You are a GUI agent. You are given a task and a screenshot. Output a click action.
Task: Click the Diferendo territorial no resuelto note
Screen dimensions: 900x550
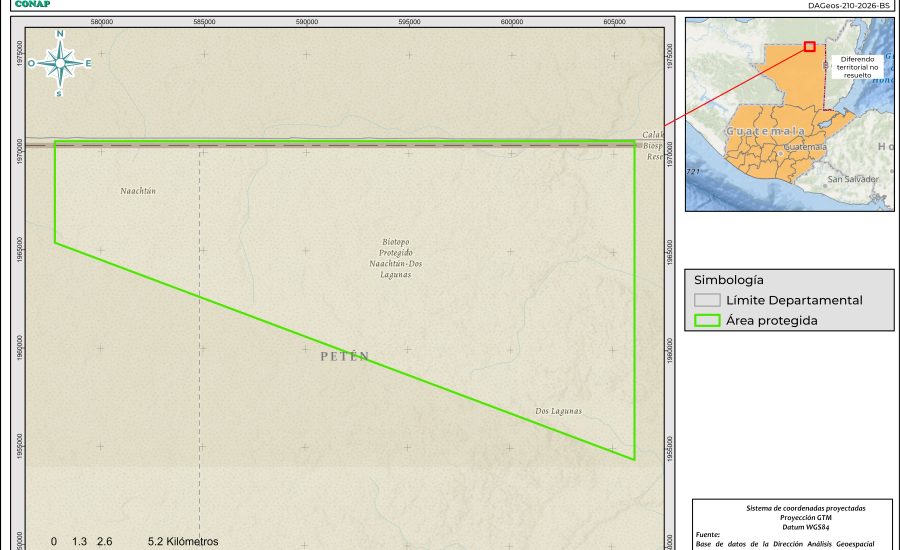pyautogui.click(x=856, y=67)
